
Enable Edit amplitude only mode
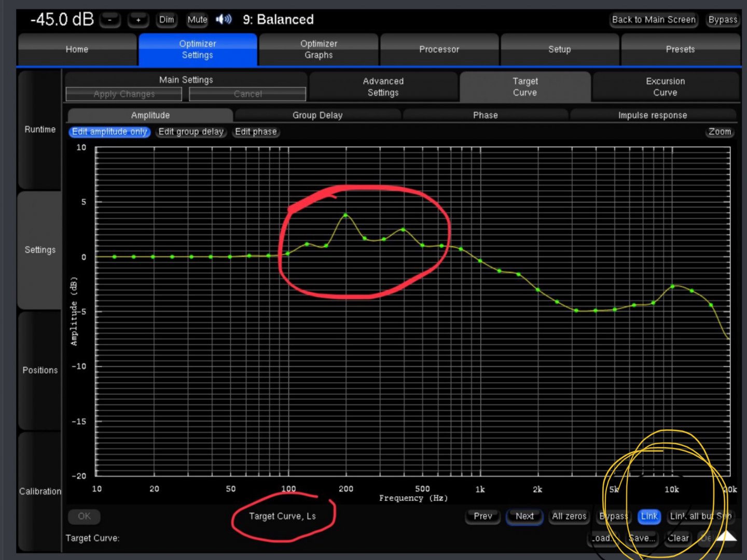109,132
